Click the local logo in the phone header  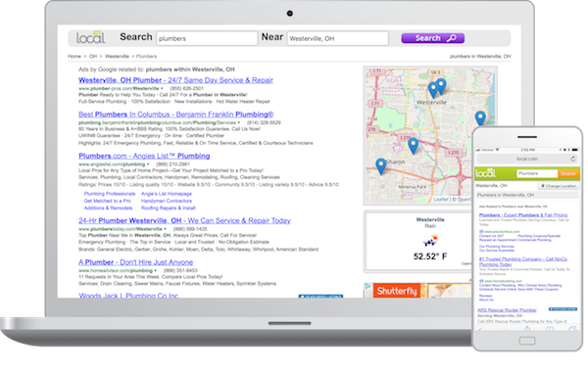click(485, 173)
